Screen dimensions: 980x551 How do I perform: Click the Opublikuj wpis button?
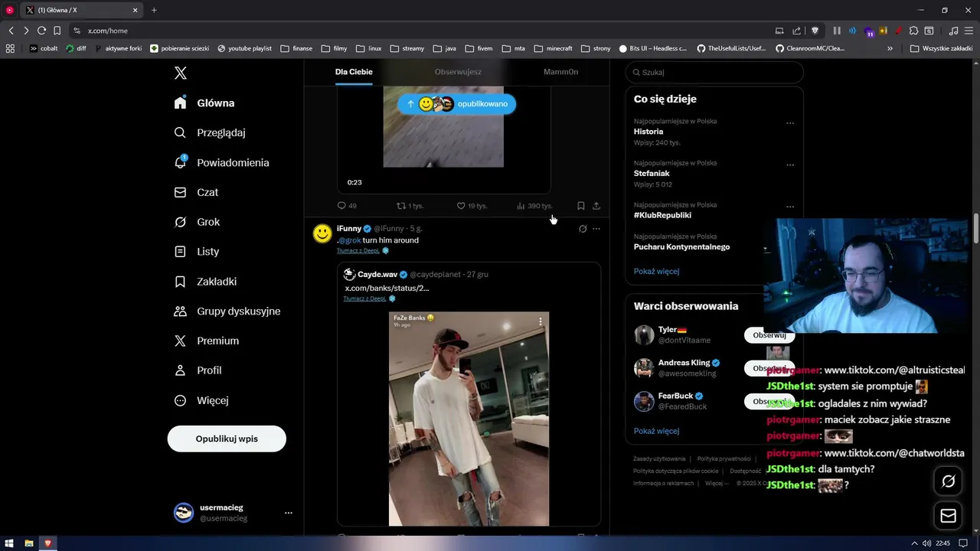pyautogui.click(x=227, y=439)
